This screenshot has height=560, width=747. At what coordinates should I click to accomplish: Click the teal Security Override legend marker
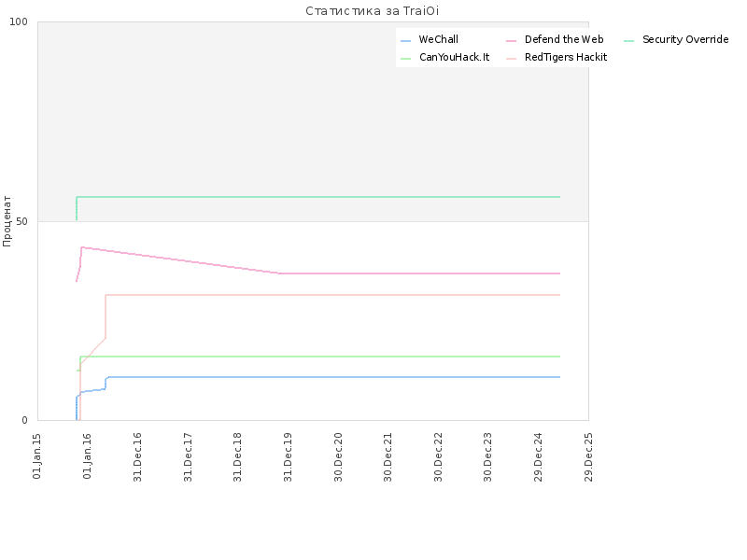628,41
